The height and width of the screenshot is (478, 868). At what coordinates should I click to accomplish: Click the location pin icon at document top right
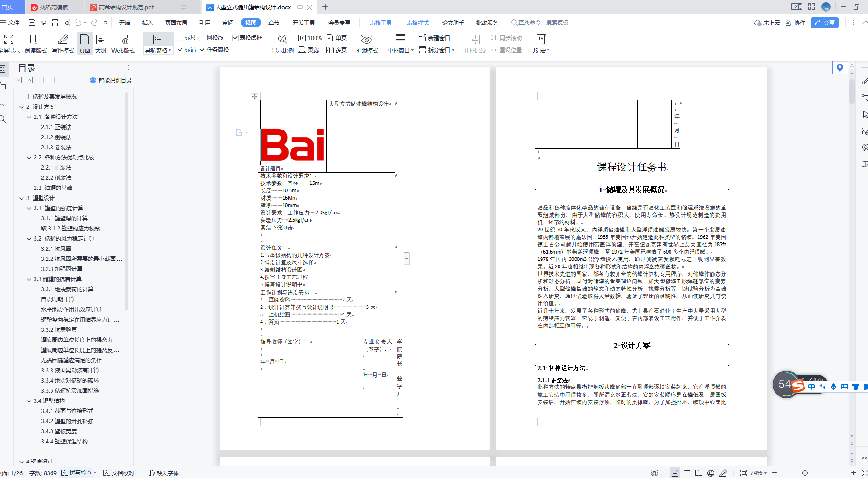tap(840, 68)
